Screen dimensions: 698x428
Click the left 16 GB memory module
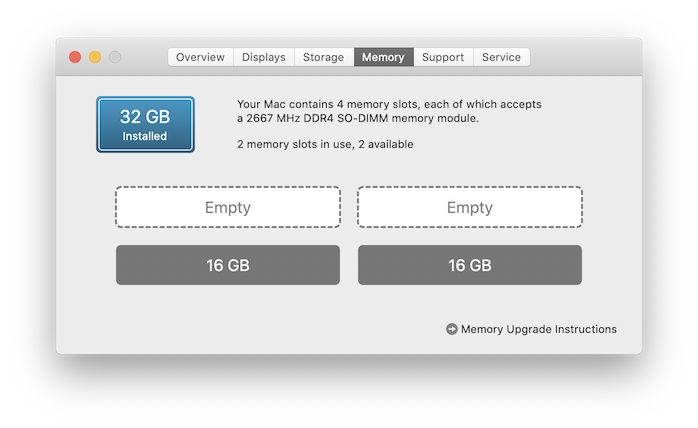(x=228, y=265)
